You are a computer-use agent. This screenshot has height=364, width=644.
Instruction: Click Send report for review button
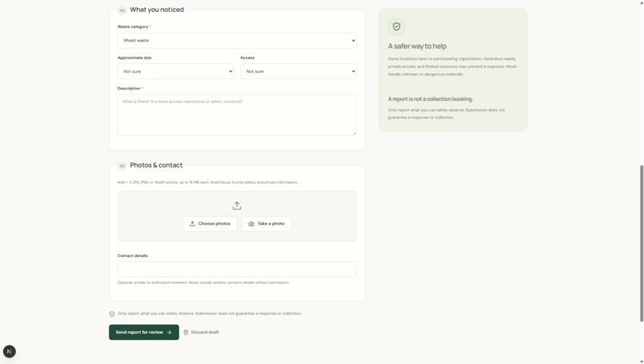click(144, 332)
